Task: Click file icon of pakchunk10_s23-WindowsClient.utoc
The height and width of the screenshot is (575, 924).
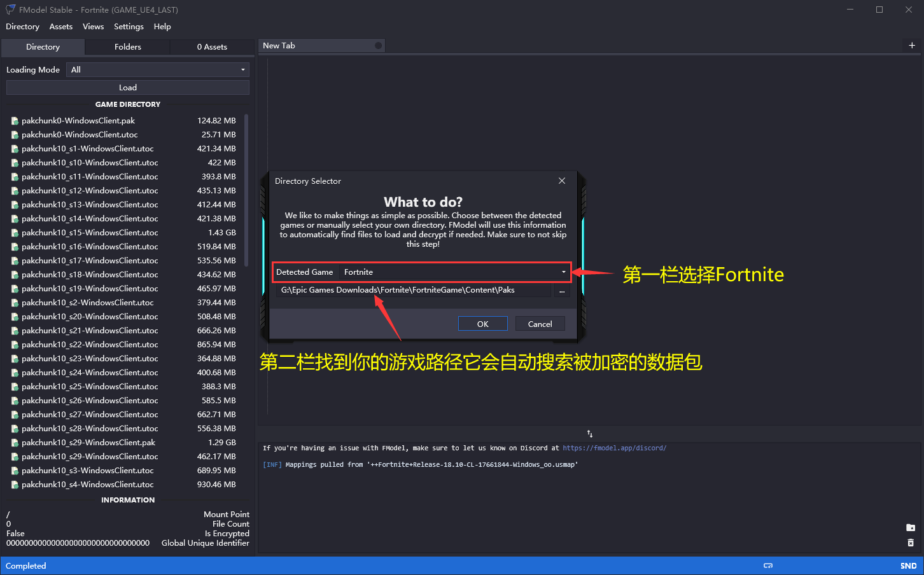Action: [15, 359]
